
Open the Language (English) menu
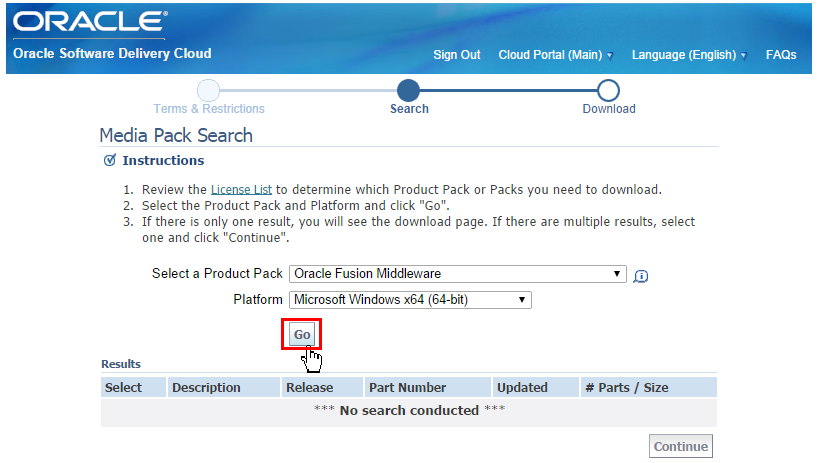tap(689, 55)
